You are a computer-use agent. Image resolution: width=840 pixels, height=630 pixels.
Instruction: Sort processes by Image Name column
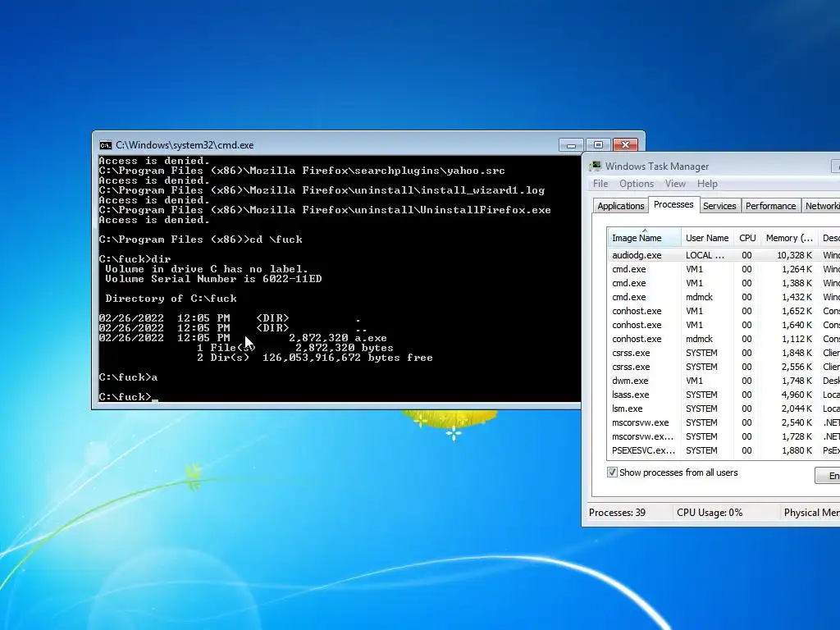(x=644, y=238)
